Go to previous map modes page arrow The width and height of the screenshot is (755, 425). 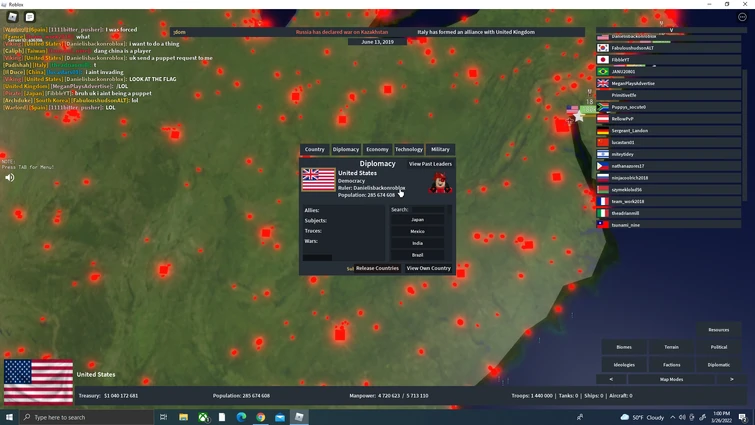[611, 379]
